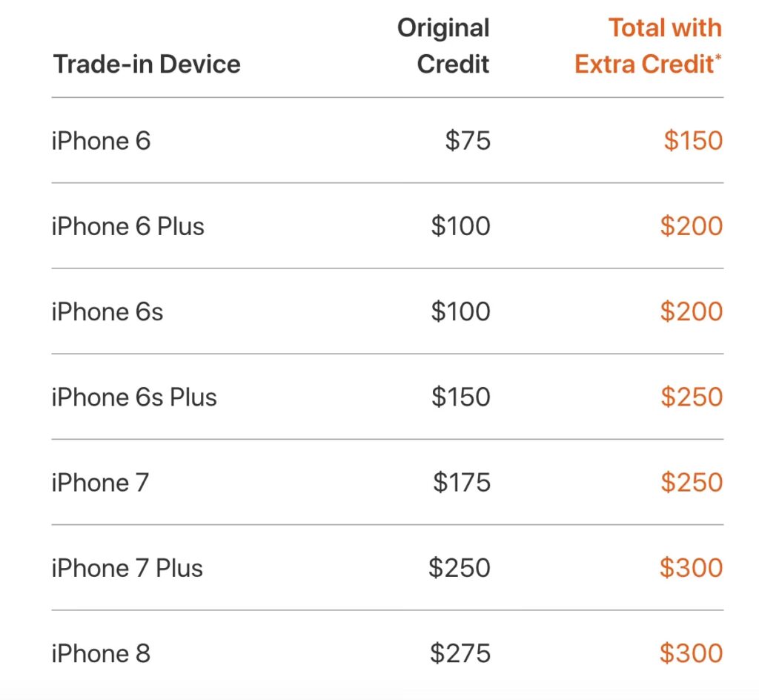Click iPhone 6s Plus's $250 extra credit total

pos(692,397)
